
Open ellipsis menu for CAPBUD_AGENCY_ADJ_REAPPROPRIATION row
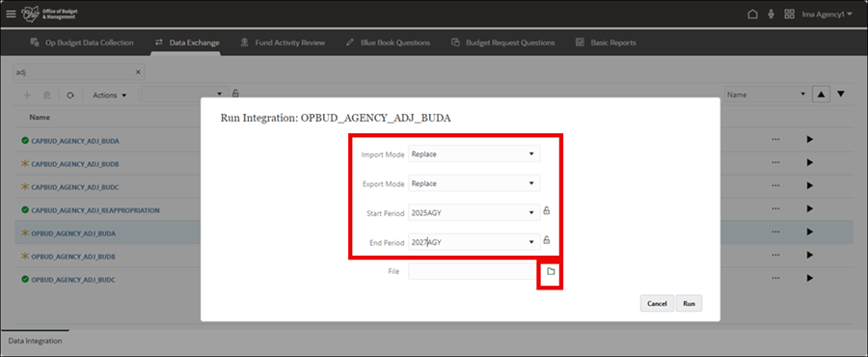[775, 209]
